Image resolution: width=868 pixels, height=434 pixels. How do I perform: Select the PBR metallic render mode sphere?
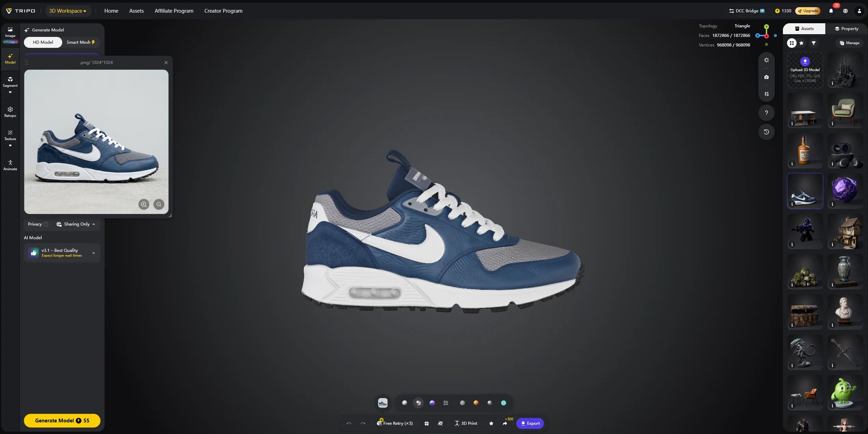pyautogui.click(x=418, y=403)
